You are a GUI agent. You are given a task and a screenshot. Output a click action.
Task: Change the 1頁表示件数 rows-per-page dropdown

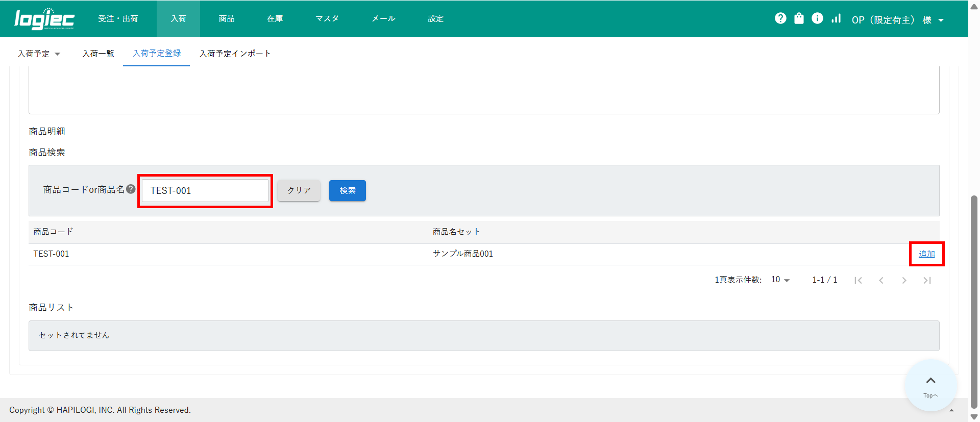click(x=780, y=280)
